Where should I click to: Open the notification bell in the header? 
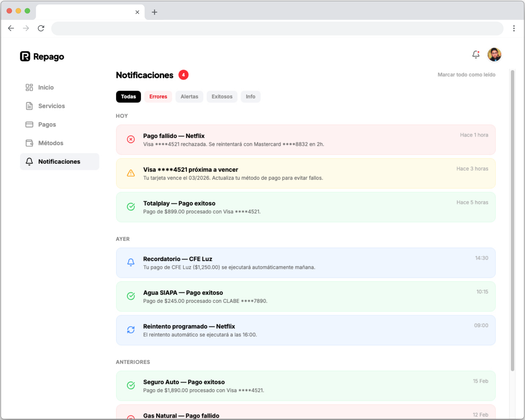click(476, 54)
